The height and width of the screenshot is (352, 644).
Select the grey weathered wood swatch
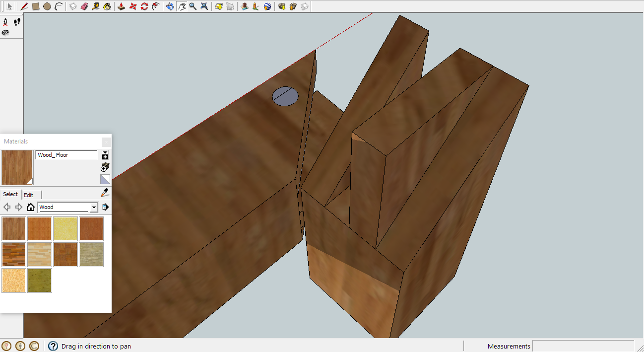click(x=91, y=255)
